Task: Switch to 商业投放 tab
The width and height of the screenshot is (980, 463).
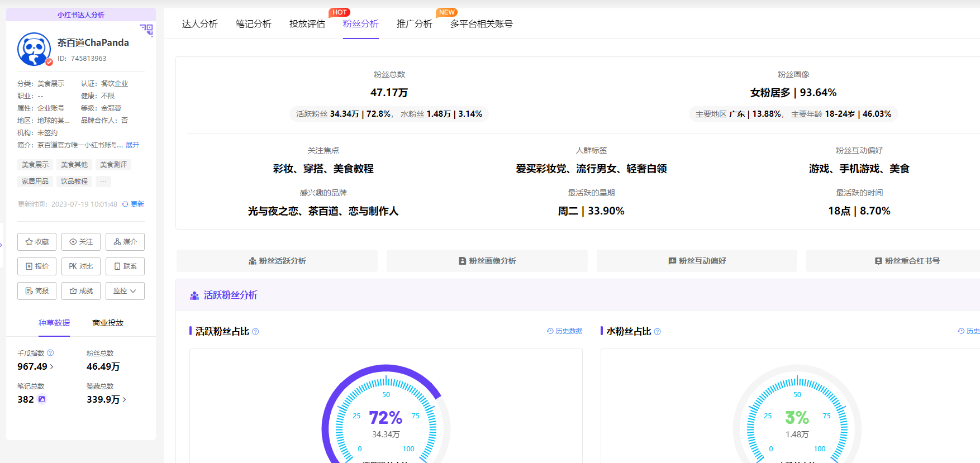Action: pyautogui.click(x=108, y=323)
